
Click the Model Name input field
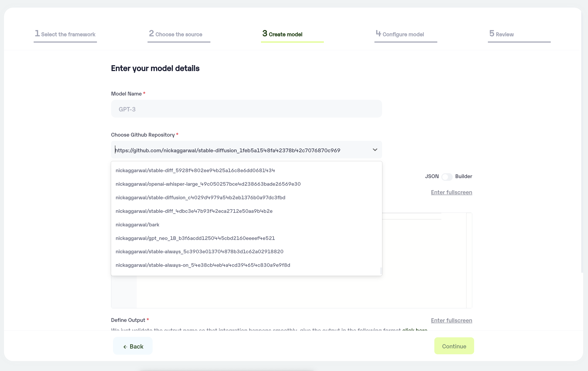click(246, 109)
